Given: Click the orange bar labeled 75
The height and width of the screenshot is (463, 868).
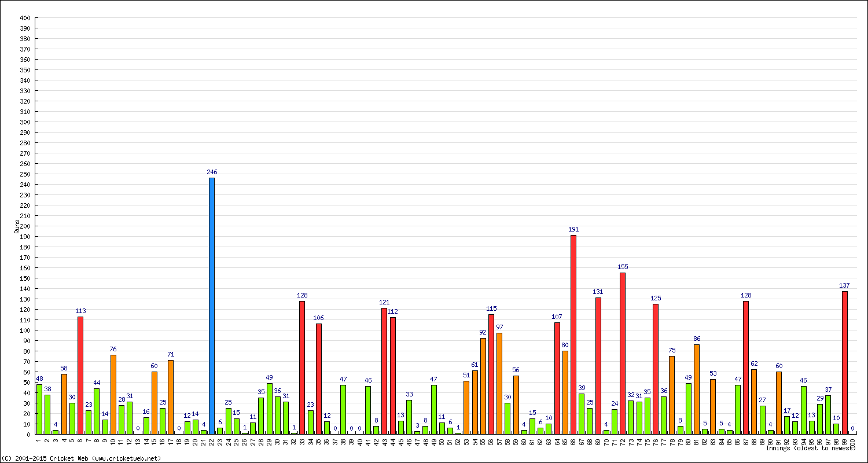Looking at the screenshot, I should click(x=672, y=395).
